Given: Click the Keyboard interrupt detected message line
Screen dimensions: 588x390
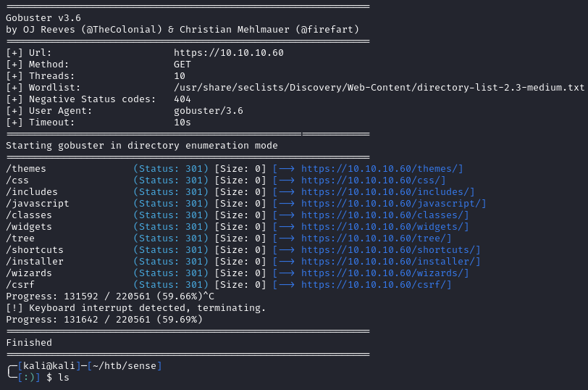Looking at the screenshot, I should (x=135, y=308).
